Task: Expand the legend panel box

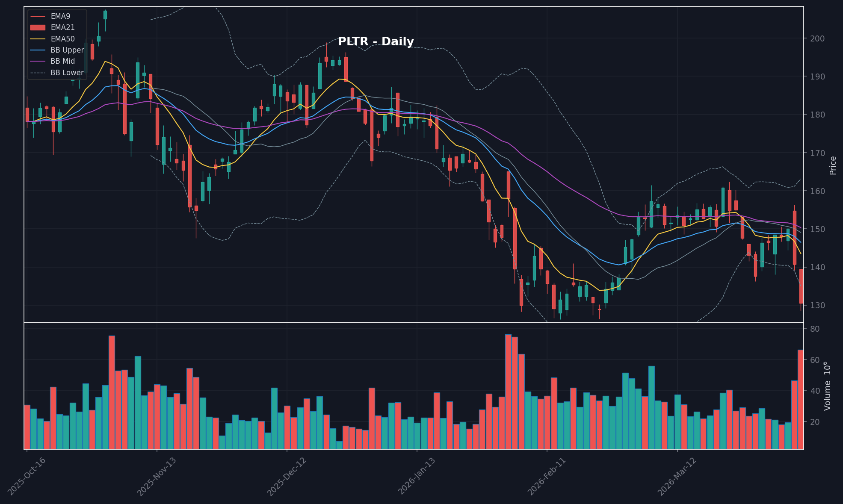Action: [57, 44]
